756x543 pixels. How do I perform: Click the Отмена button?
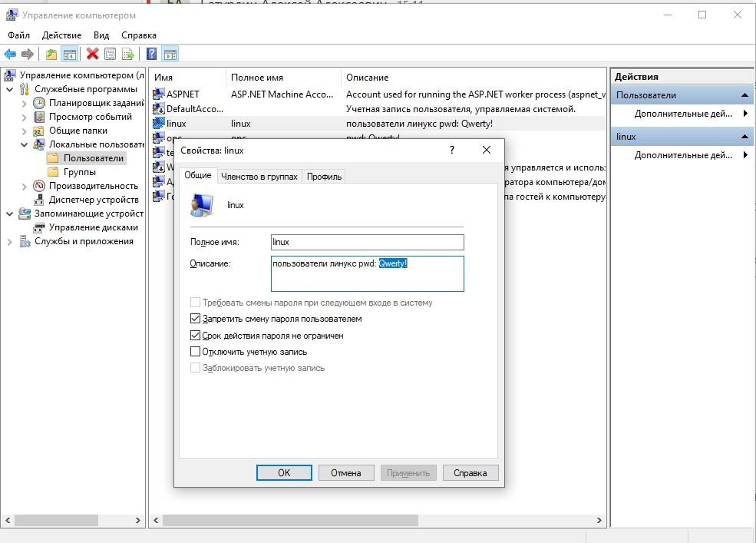[x=345, y=473]
